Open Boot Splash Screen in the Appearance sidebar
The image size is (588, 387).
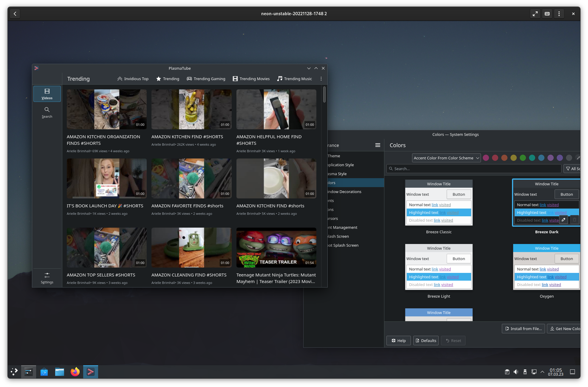coord(355,245)
